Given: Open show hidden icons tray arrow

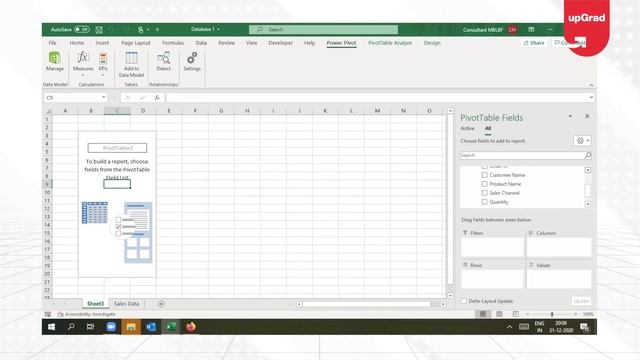Looking at the screenshot, I should pyautogui.click(x=509, y=327).
